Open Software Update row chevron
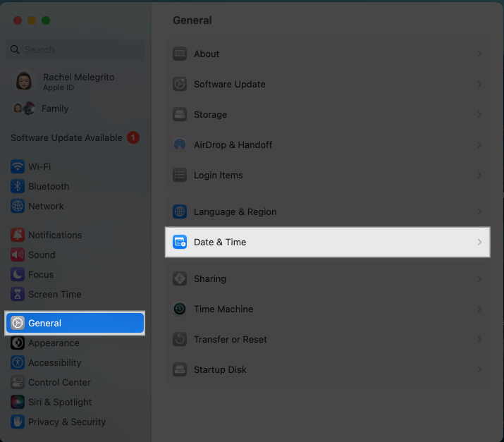The height and width of the screenshot is (442, 504). coord(479,84)
